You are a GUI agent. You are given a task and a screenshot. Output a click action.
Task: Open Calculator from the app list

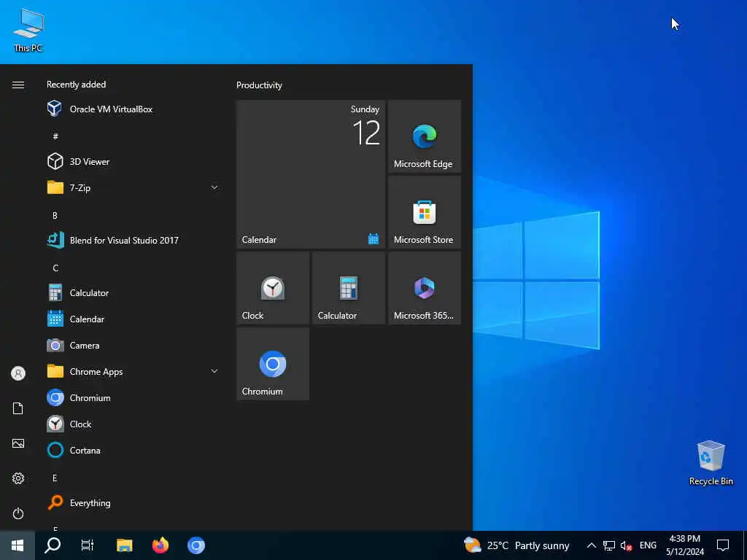[x=133, y=293]
